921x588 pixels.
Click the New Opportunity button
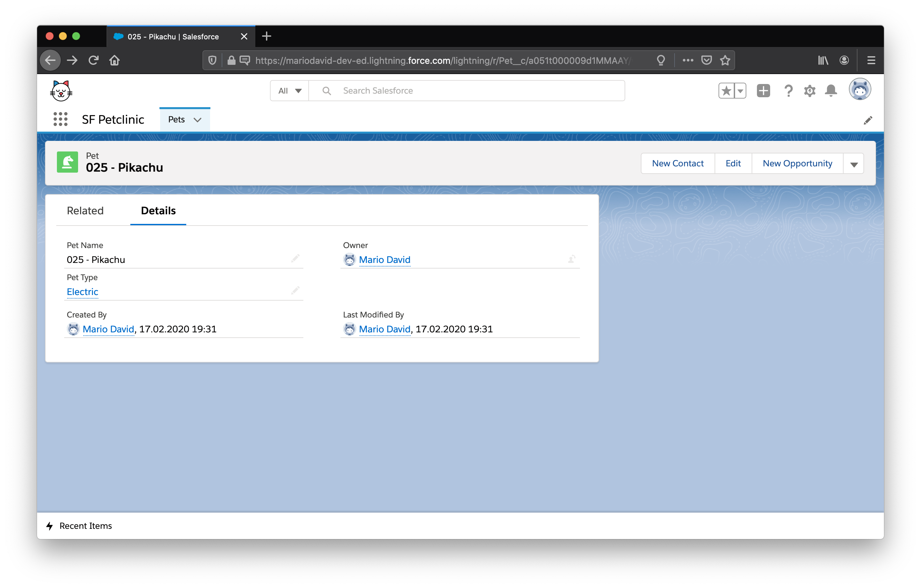click(x=797, y=164)
